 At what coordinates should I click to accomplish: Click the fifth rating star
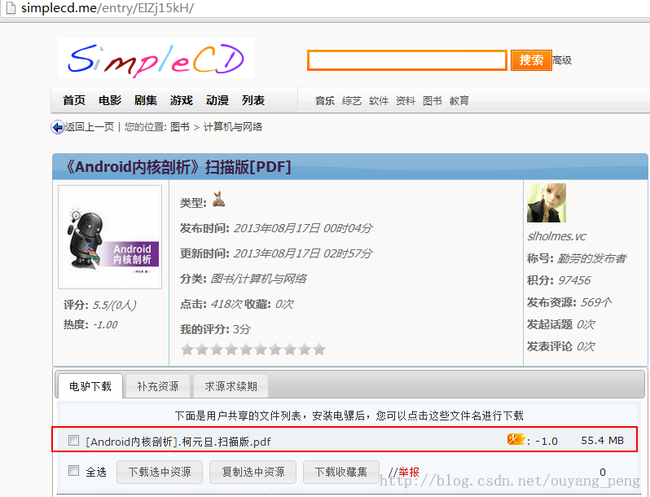click(246, 349)
